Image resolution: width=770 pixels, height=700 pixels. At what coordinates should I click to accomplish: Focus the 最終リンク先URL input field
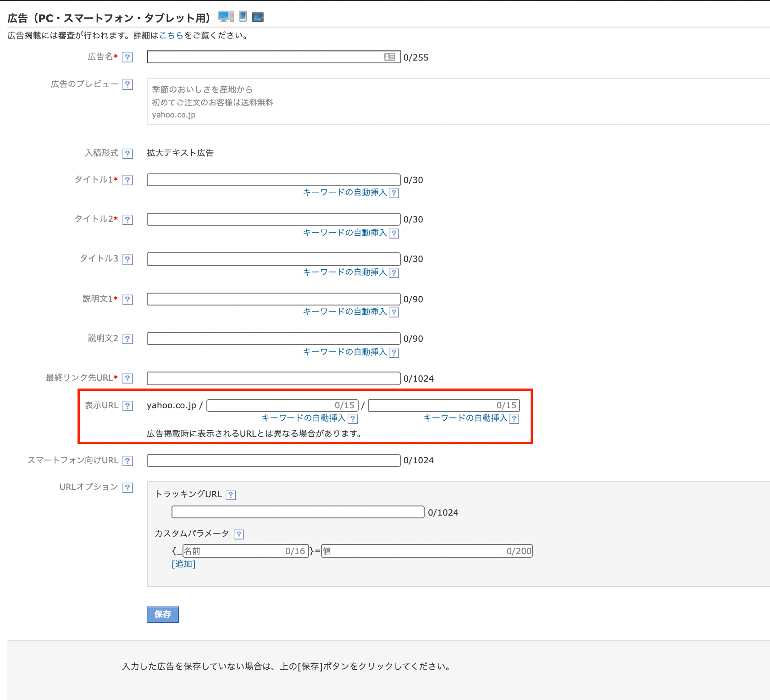(x=274, y=378)
